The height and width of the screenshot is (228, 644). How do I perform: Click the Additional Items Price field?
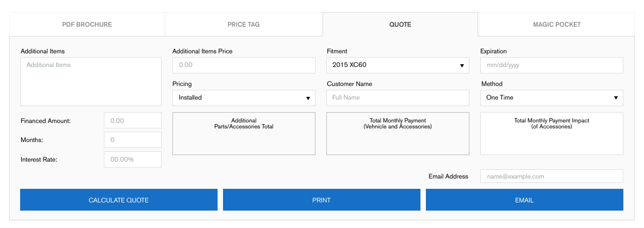click(x=243, y=65)
